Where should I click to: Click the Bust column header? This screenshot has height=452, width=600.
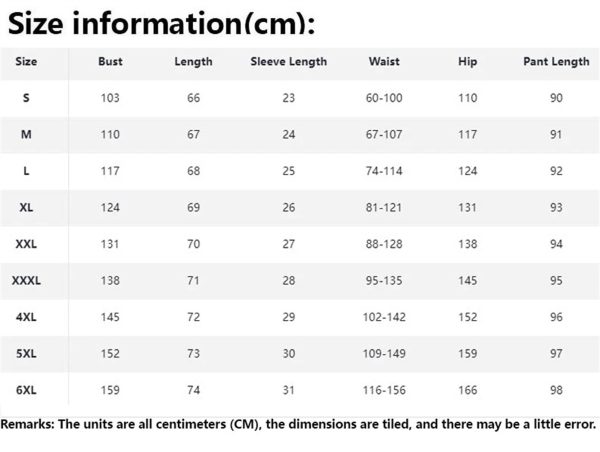tap(110, 62)
